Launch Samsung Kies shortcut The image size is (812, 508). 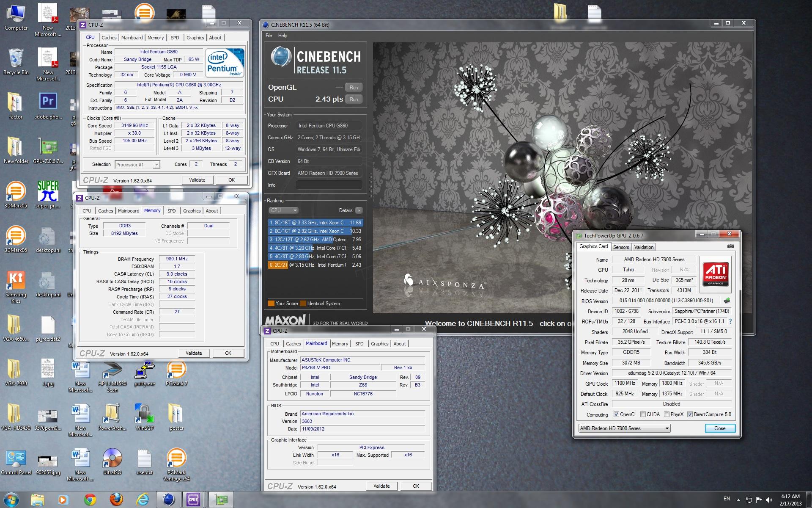[16, 287]
